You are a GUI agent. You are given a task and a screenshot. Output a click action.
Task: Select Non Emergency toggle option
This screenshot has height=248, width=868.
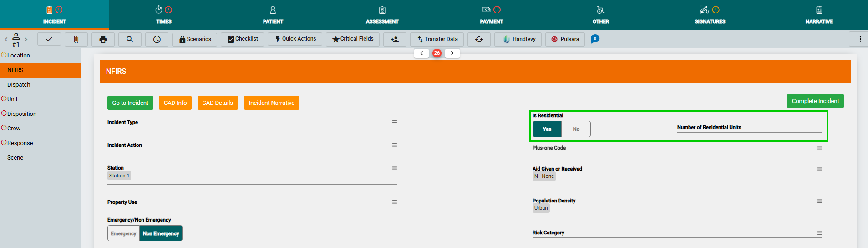(161, 233)
